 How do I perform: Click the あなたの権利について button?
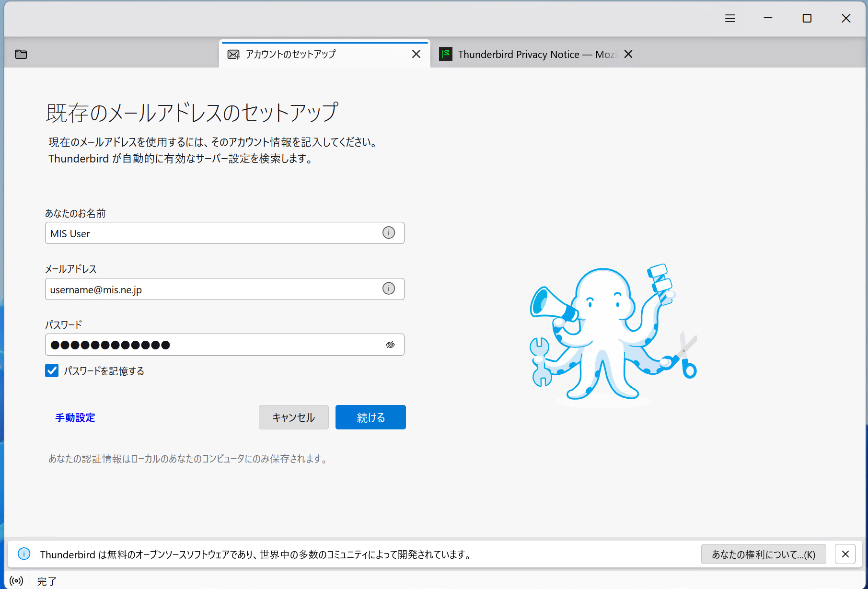[763, 554]
